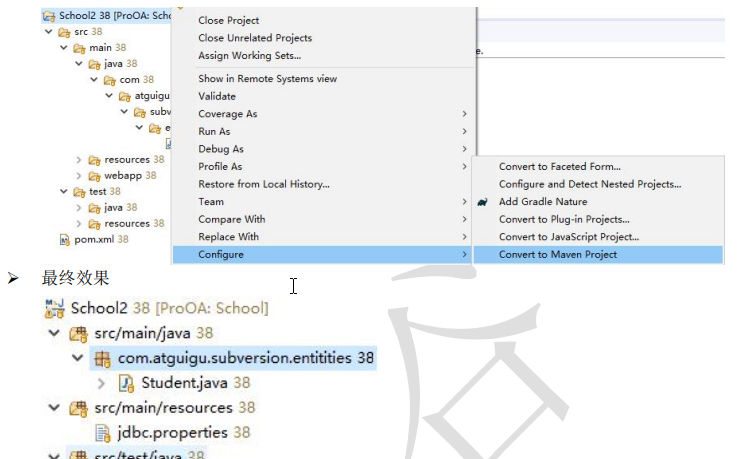Viewport: 742px width, 459px height.
Task: Click the test folder icon
Action: tap(79, 192)
